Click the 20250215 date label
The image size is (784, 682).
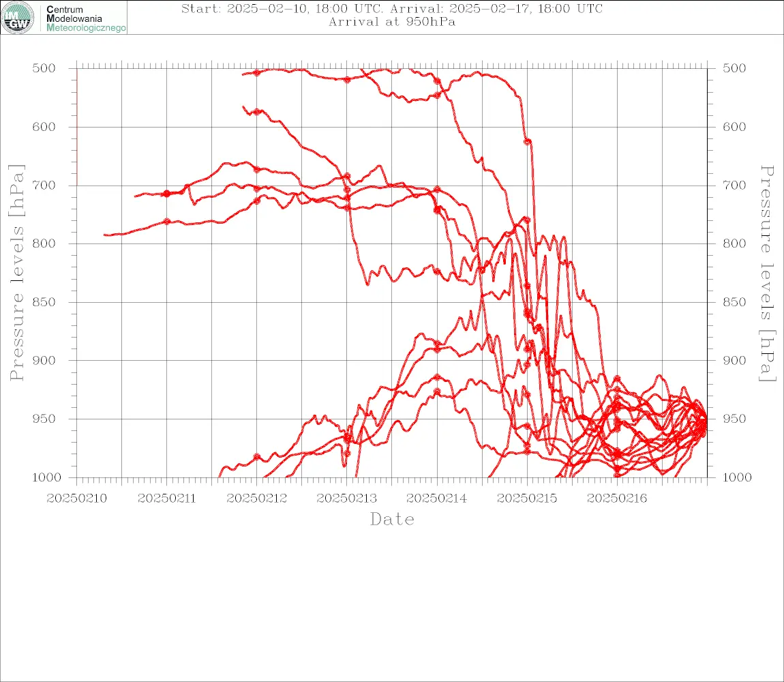pos(526,499)
